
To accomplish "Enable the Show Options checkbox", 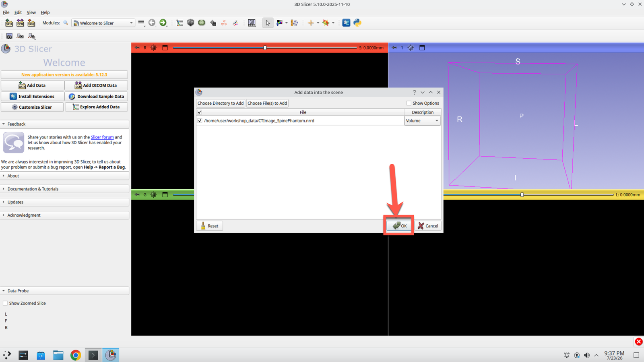I will (409, 103).
